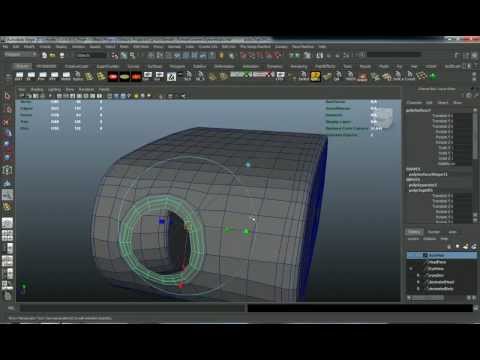Open the Edit Mesh menu
The image size is (480, 360).
coord(141,47)
